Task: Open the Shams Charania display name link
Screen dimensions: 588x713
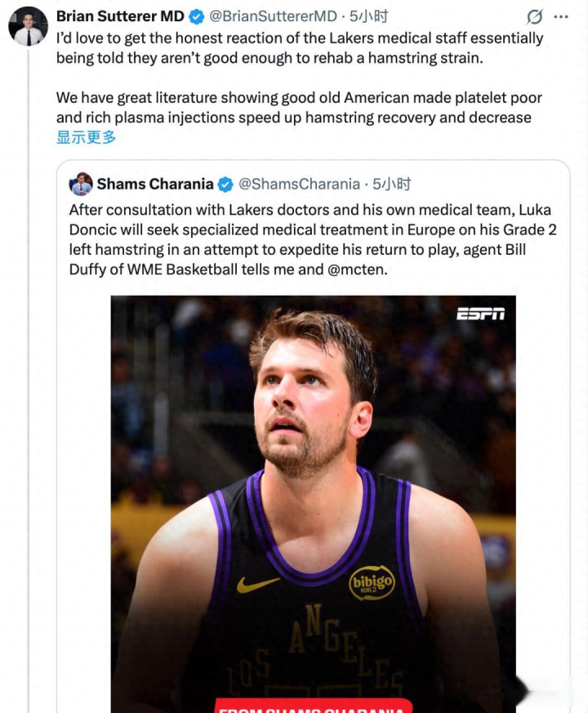Action: 155,184
